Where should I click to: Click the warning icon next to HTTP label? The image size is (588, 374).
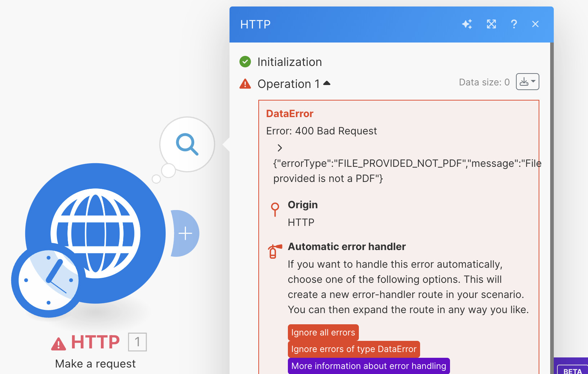58,343
